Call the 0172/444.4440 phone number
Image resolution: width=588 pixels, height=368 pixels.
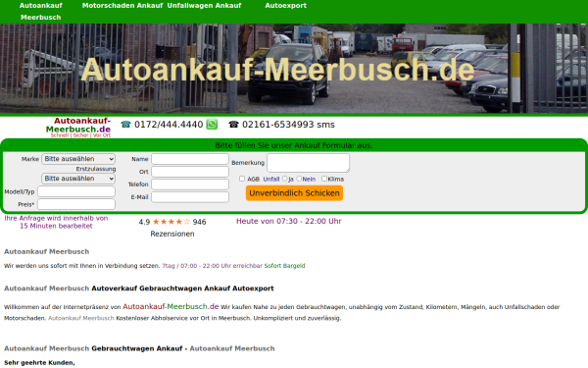169,125
